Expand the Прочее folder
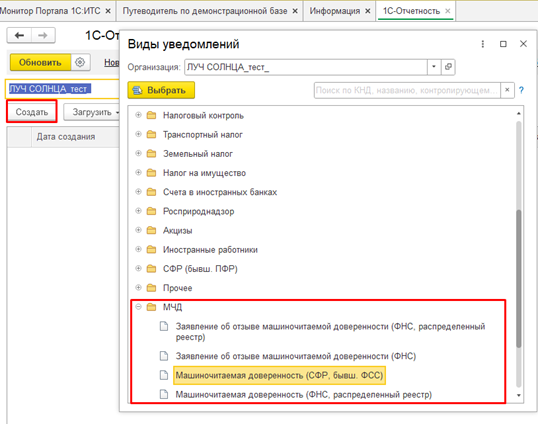The height and width of the screenshot is (424, 538). click(138, 287)
